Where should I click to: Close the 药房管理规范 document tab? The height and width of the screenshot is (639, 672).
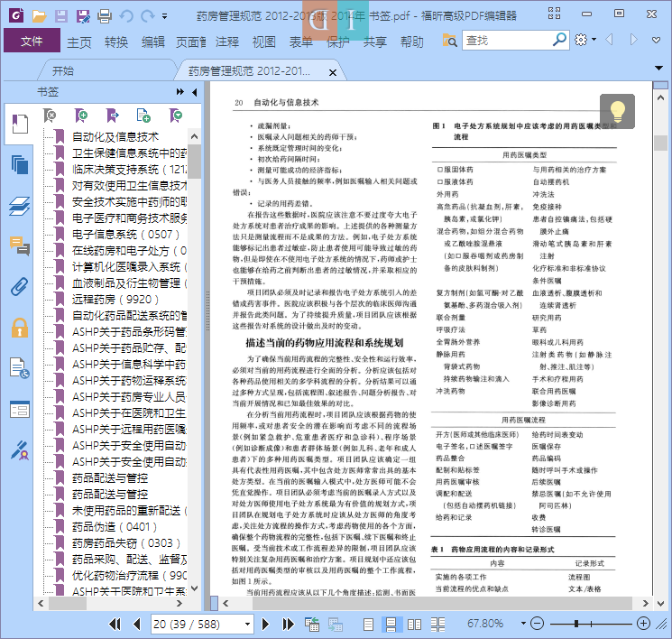(333, 72)
